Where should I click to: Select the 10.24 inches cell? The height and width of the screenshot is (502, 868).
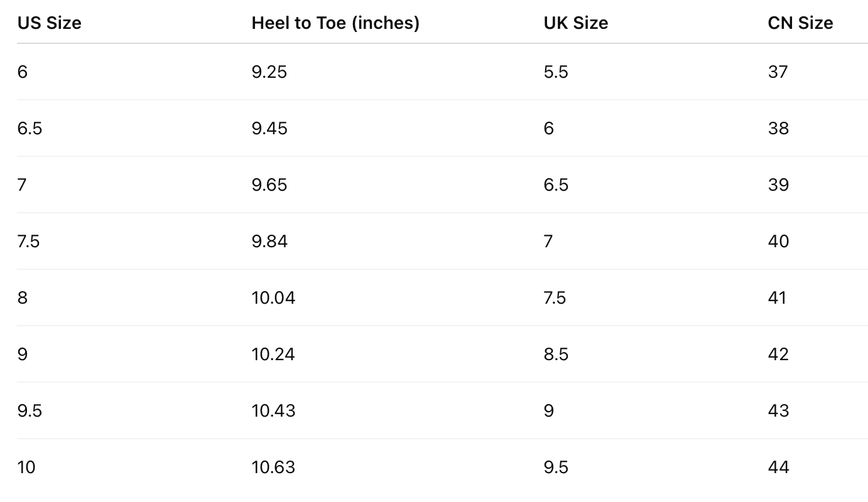273,355
